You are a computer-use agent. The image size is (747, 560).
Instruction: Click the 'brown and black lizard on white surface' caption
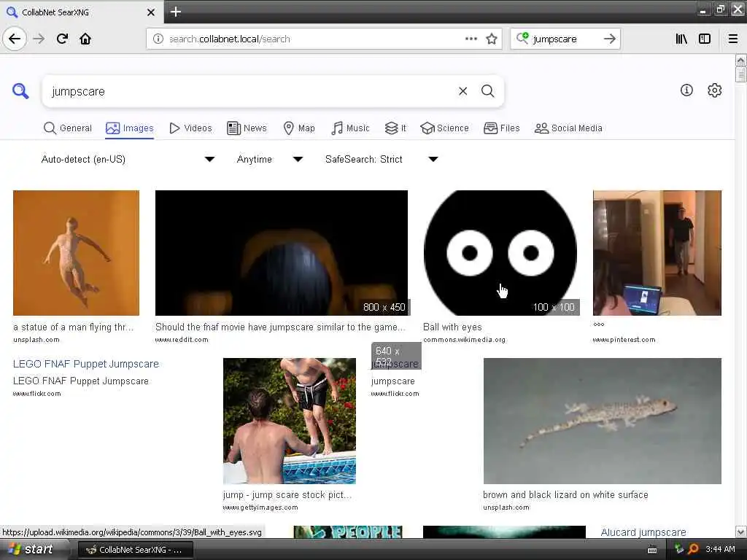pyautogui.click(x=565, y=495)
